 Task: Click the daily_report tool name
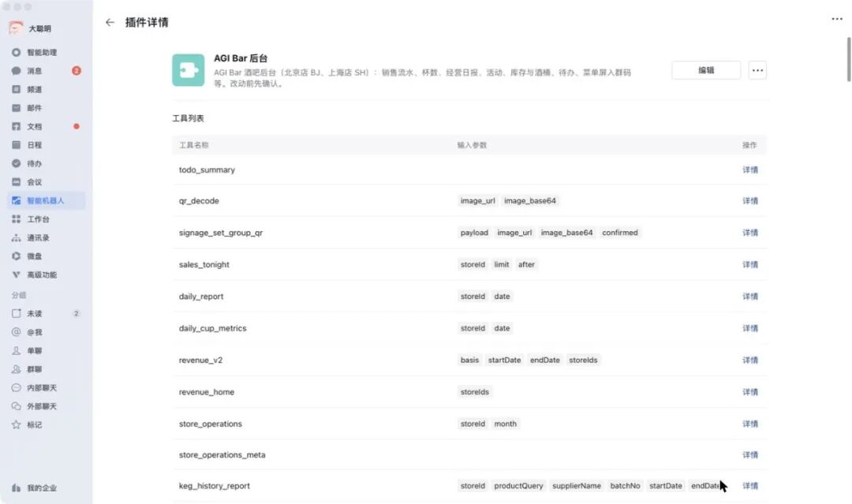click(x=201, y=297)
